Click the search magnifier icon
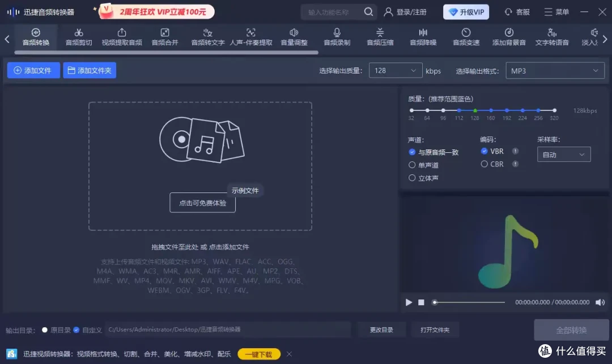The image size is (612, 364). tap(368, 12)
